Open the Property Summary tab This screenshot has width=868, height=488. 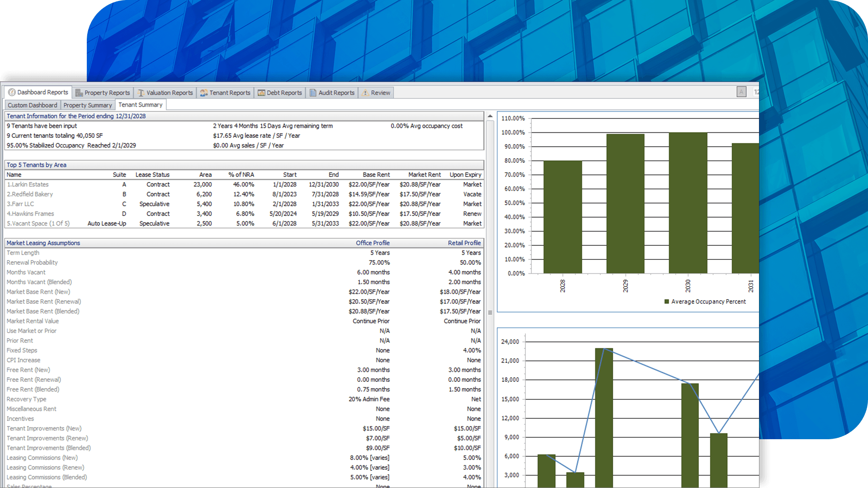tap(88, 104)
